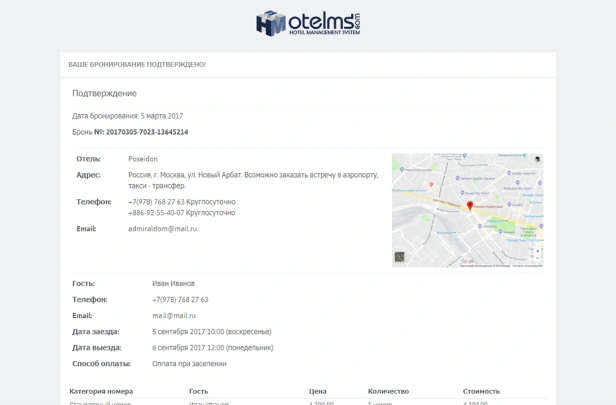
Task: Click the check-in date 5 сентября 2017
Action: [x=211, y=331]
